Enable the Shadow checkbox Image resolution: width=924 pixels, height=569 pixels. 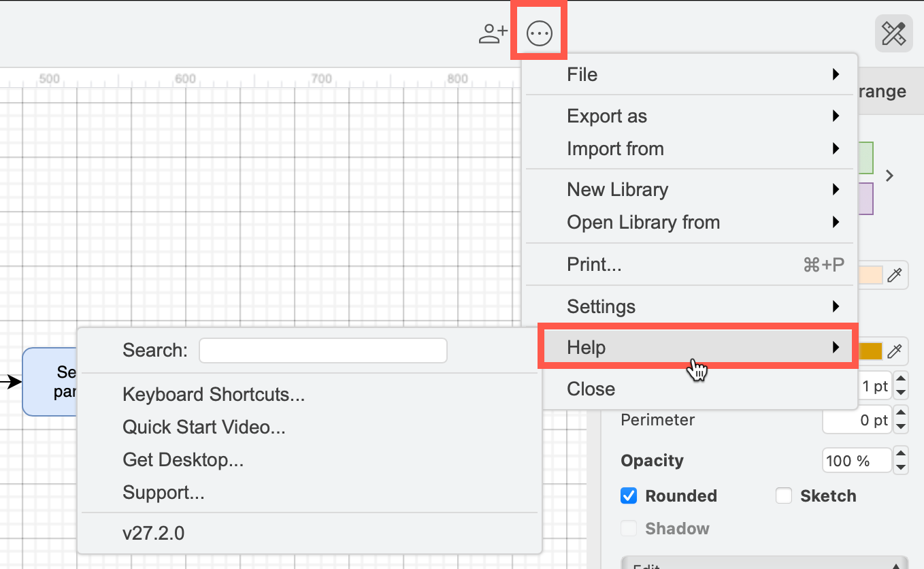(627, 528)
